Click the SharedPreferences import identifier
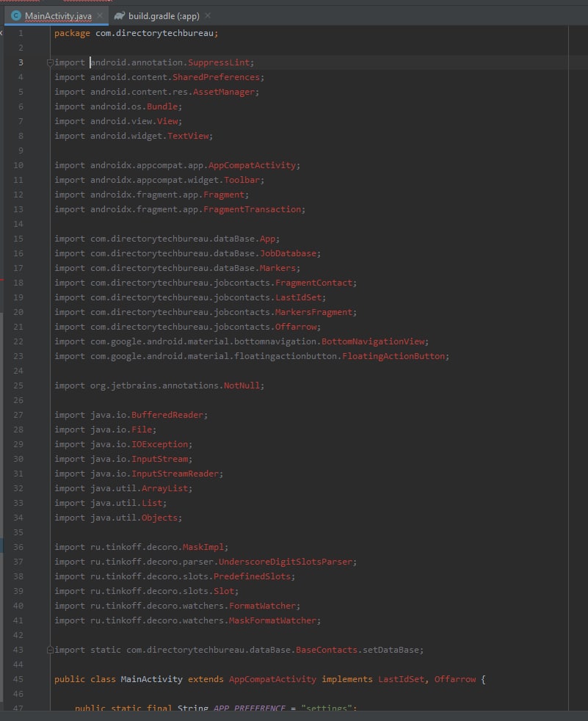Viewport: 588px width, 721px height. (x=216, y=77)
